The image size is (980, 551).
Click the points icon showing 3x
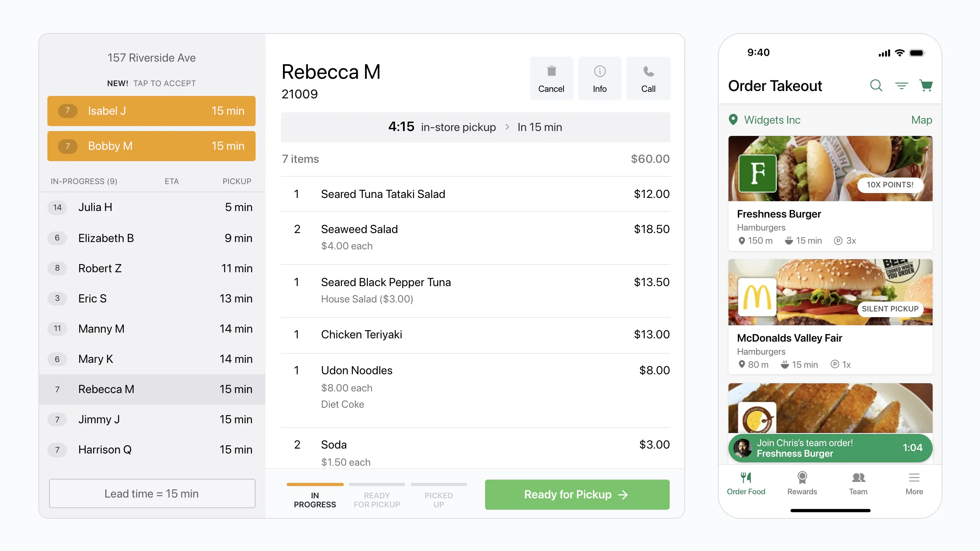[x=838, y=241]
